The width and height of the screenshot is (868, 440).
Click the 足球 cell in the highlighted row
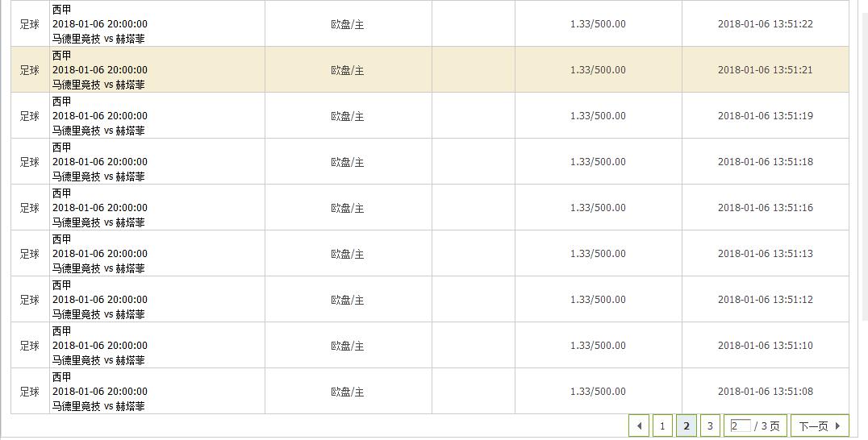pos(30,70)
